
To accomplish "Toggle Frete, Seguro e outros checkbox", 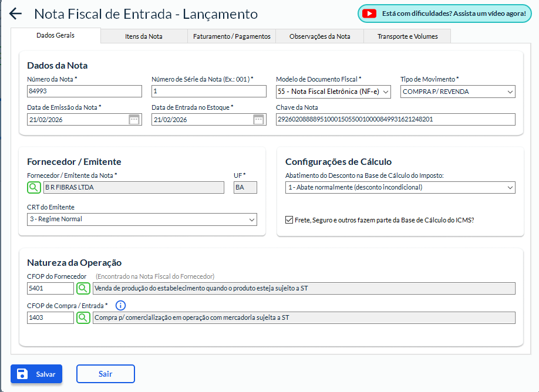I will click(289, 220).
